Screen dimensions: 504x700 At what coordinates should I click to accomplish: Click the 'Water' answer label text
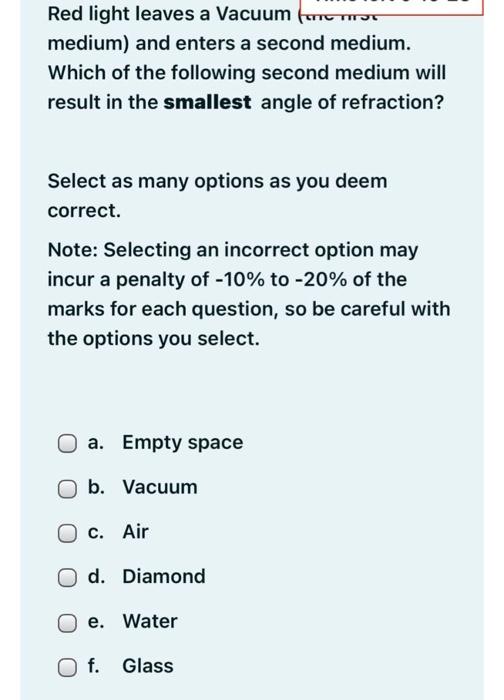pyautogui.click(x=150, y=621)
